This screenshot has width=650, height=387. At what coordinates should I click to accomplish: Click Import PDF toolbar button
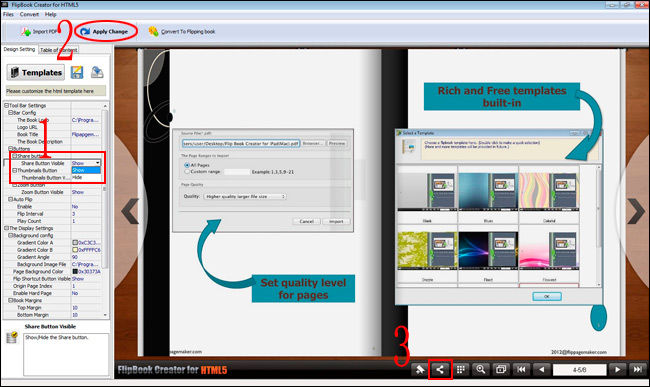point(39,31)
